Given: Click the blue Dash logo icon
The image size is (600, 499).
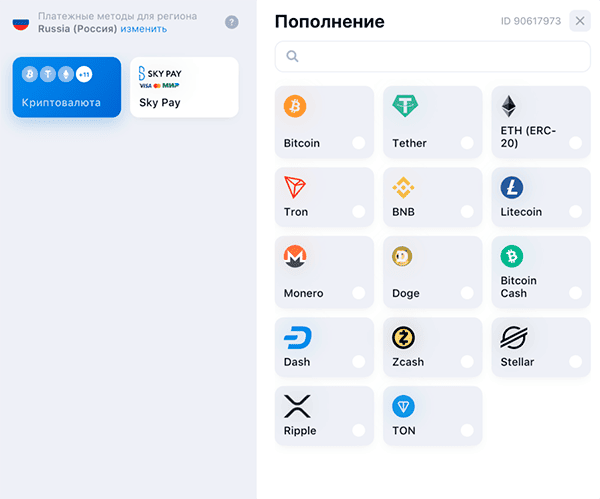Looking at the screenshot, I should pos(297,338).
